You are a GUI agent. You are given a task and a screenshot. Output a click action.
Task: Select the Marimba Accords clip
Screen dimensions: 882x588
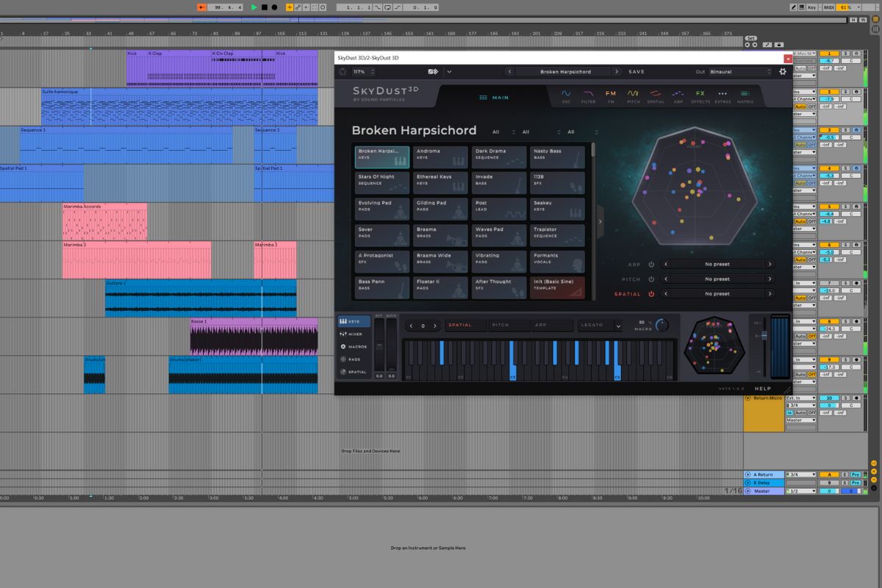104,222
